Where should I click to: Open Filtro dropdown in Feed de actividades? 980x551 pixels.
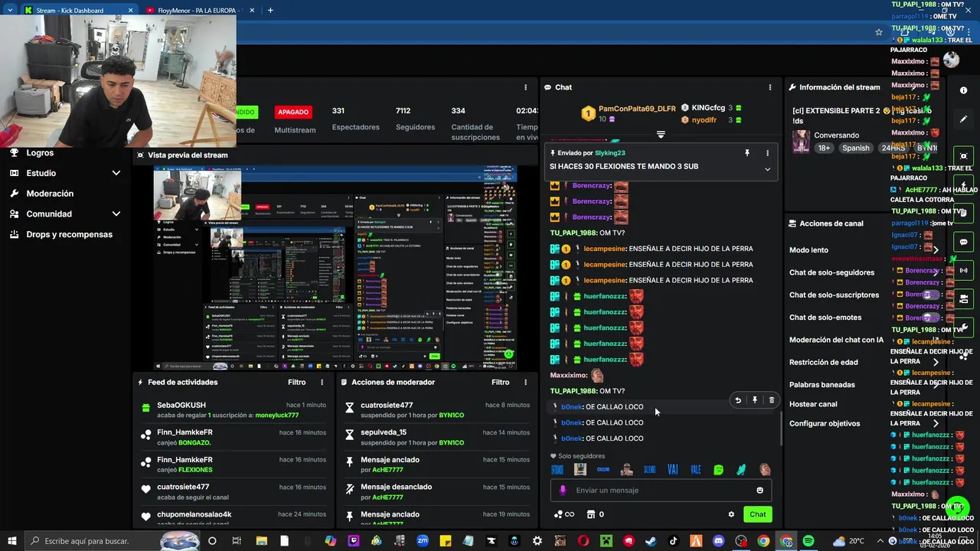tap(297, 382)
